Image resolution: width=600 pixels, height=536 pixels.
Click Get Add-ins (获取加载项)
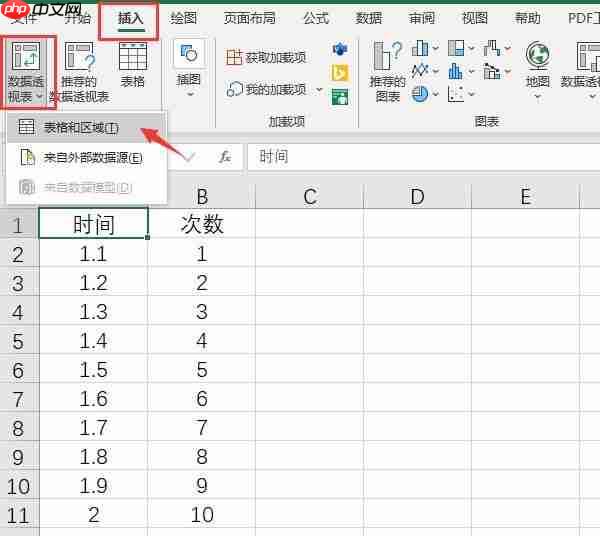click(x=266, y=57)
